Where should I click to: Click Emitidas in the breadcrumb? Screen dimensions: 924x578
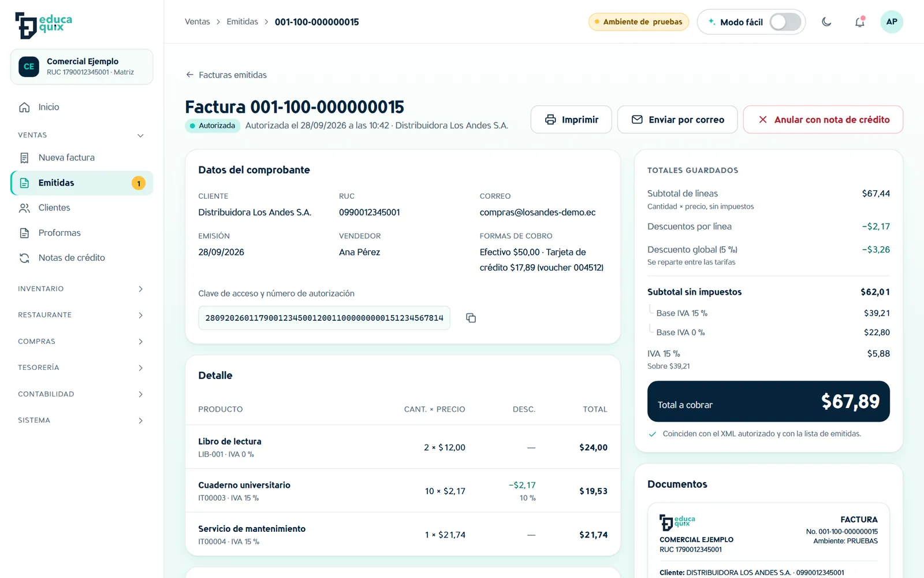pyautogui.click(x=243, y=22)
